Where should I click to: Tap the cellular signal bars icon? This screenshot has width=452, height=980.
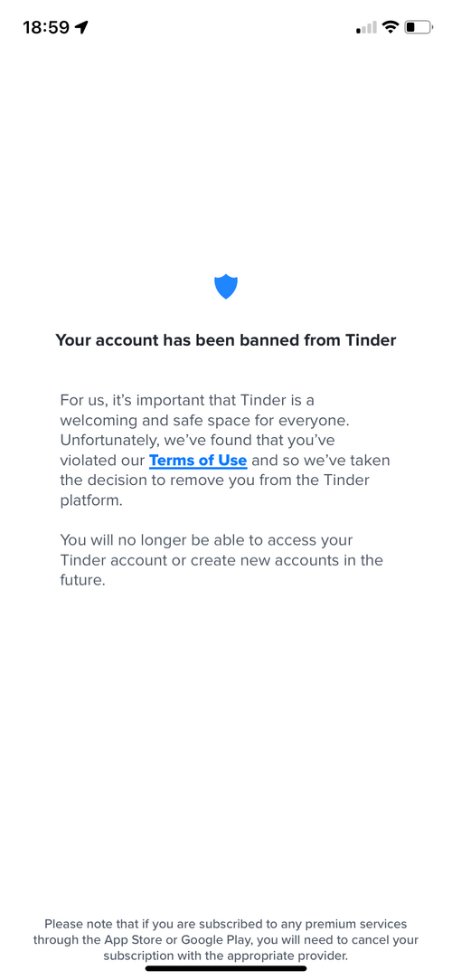[x=366, y=27]
